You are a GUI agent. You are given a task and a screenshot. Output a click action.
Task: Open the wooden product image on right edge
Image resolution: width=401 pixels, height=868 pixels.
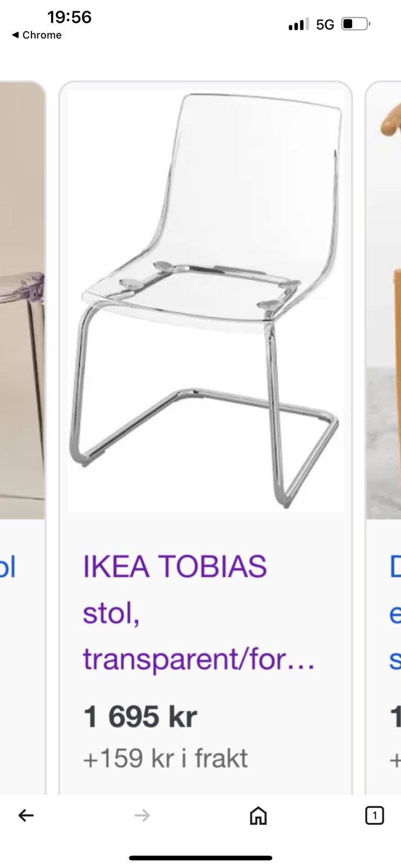384,301
